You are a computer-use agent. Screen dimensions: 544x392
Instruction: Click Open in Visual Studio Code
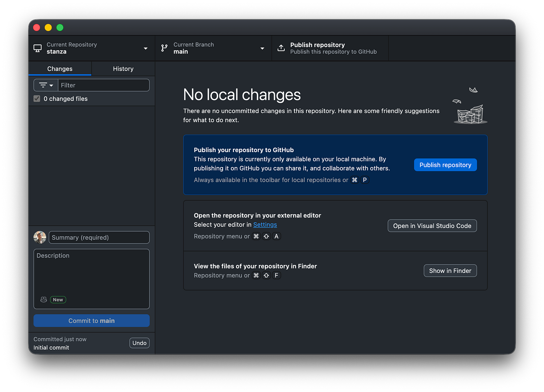pos(432,226)
